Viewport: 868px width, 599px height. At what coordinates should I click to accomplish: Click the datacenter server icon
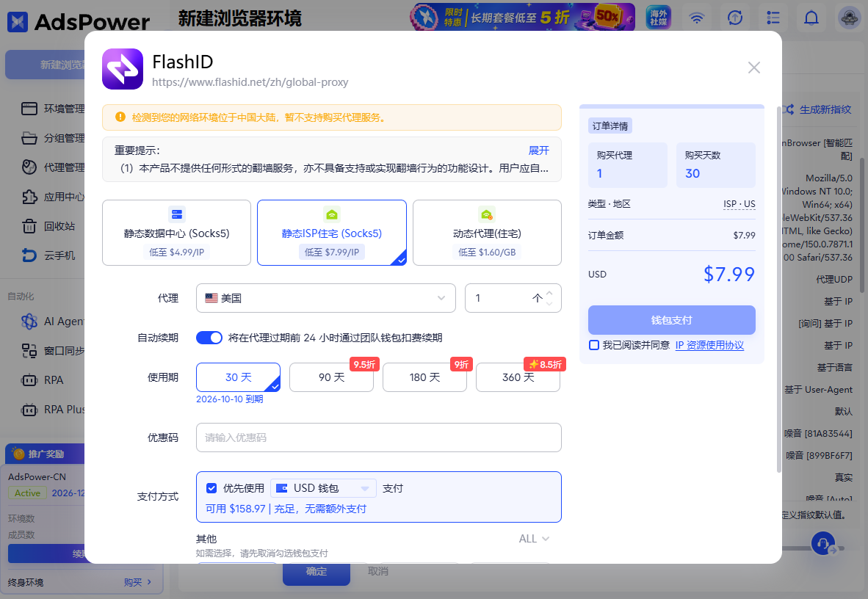click(176, 214)
